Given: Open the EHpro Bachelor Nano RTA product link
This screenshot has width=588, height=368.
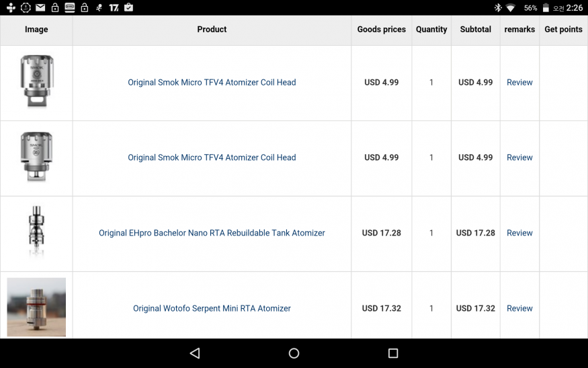Looking at the screenshot, I should coord(212,233).
